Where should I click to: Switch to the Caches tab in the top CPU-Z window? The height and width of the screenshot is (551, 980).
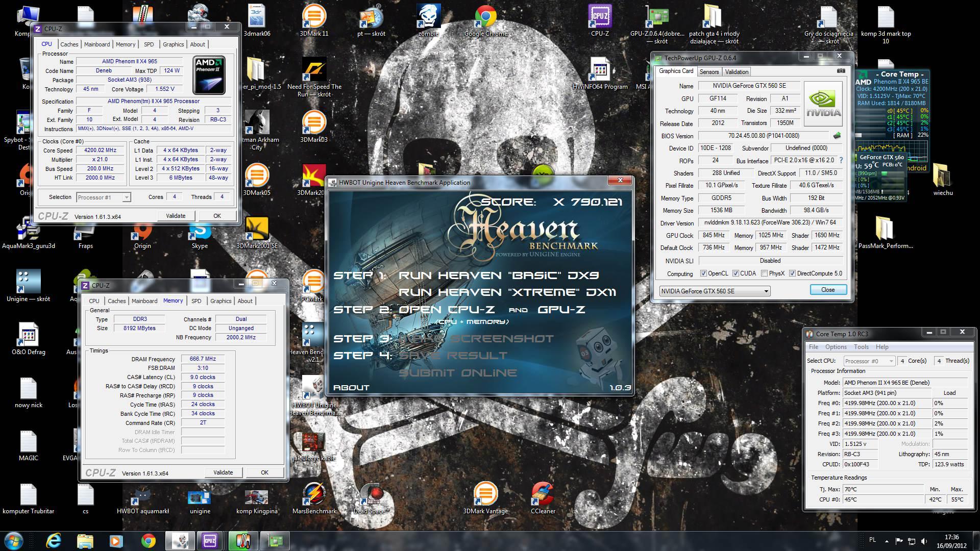coord(69,44)
